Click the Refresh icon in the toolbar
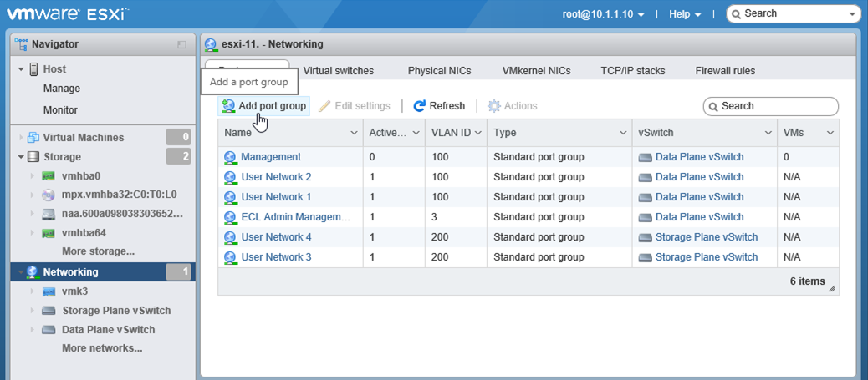868x380 pixels. (x=420, y=106)
